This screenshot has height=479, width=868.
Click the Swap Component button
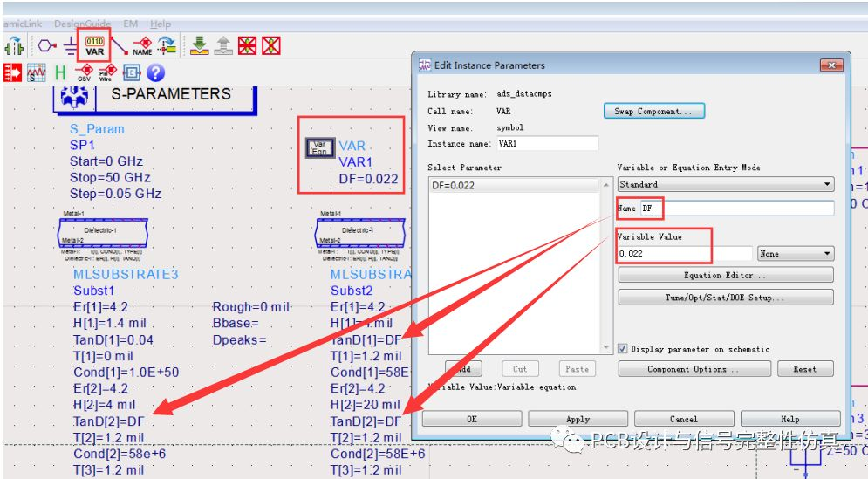point(653,111)
